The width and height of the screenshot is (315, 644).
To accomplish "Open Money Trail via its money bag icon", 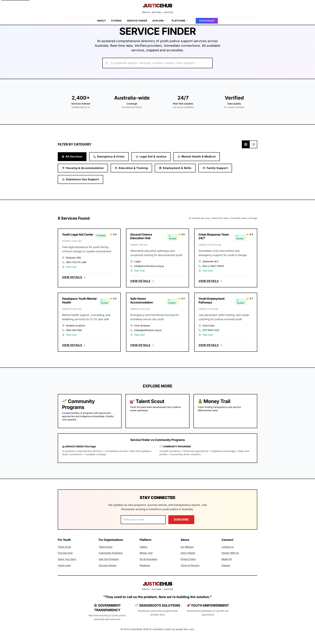I will [x=200, y=401].
